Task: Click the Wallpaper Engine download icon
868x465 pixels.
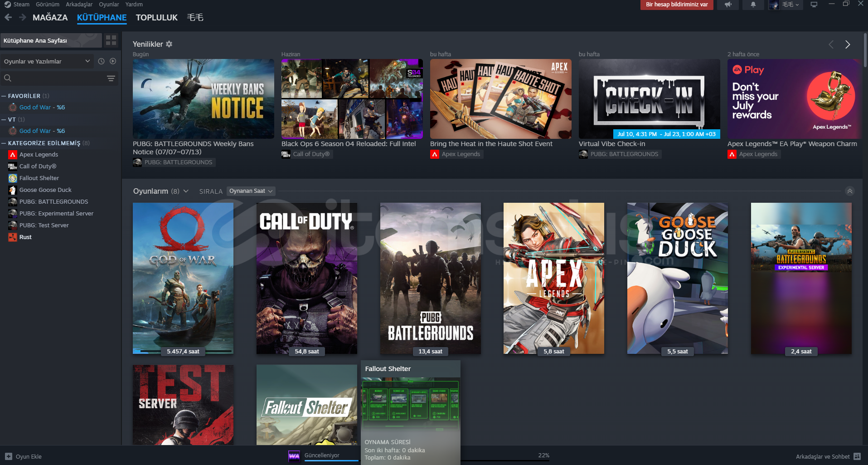Action: click(294, 456)
